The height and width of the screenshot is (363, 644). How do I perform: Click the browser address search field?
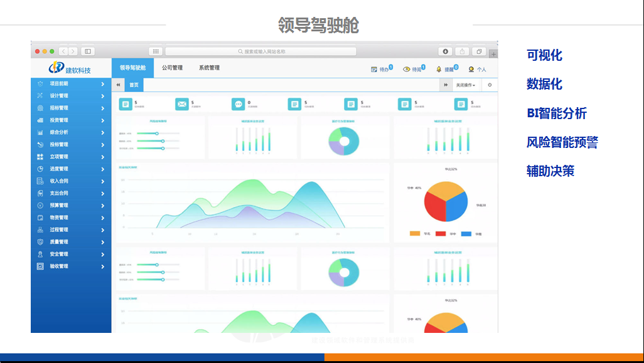pos(261,51)
